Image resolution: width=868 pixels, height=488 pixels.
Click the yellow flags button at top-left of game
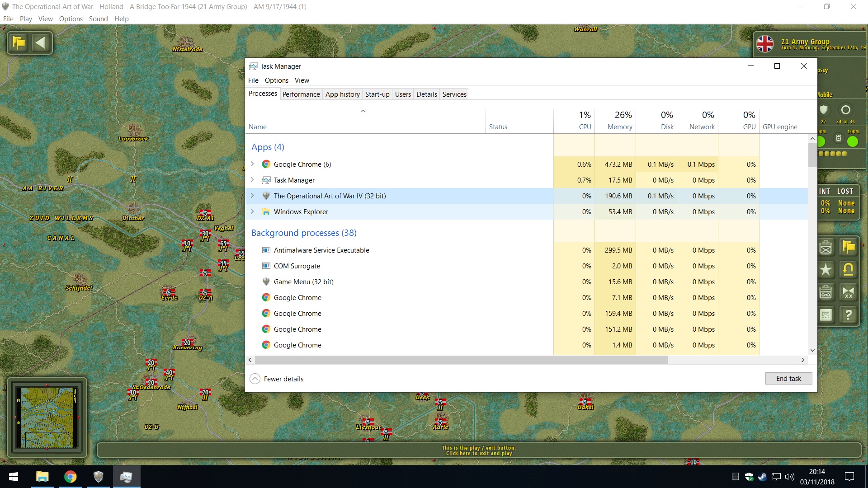pos(19,43)
